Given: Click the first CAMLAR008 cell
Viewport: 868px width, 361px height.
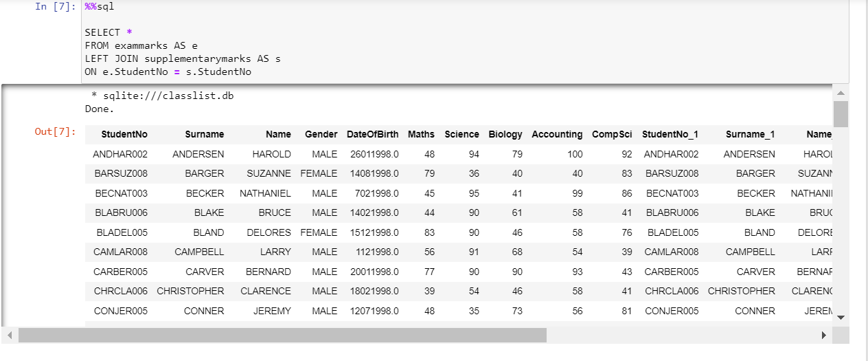Looking at the screenshot, I should tap(121, 252).
